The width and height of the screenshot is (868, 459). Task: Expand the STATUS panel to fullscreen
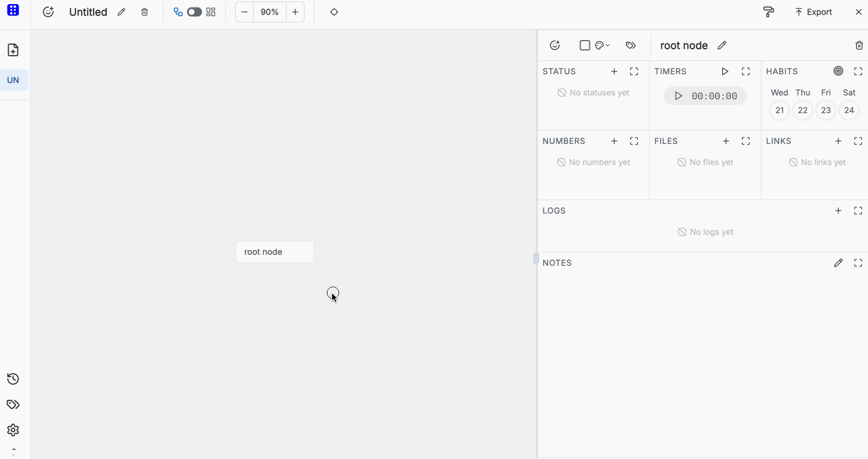pos(634,71)
